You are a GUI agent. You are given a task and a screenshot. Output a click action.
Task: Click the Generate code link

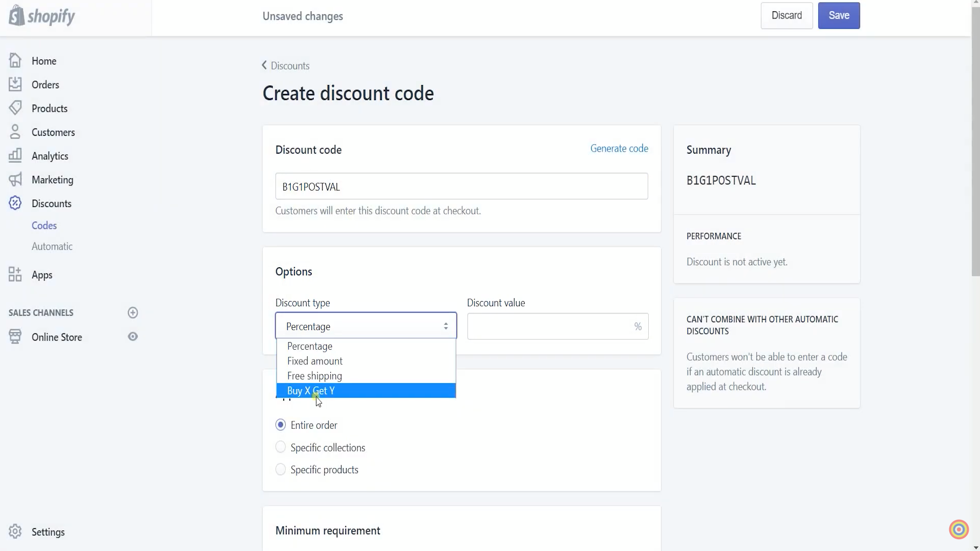click(x=619, y=149)
